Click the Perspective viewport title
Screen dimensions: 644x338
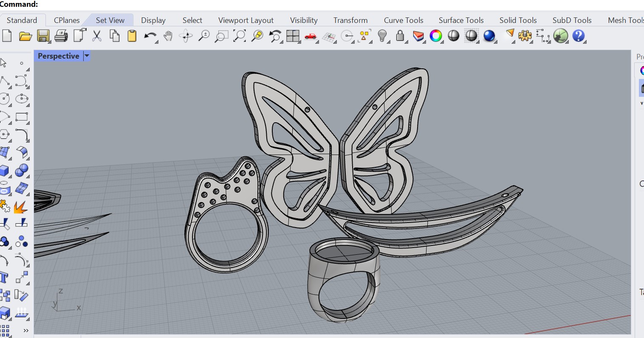(x=59, y=56)
